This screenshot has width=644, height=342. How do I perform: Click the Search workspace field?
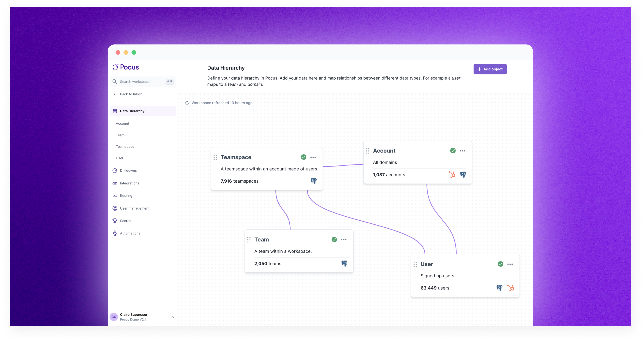point(140,82)
